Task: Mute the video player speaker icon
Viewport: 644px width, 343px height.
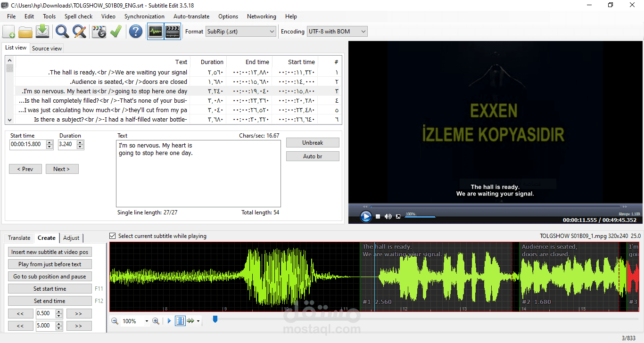Action: click(x=388, y=217)
